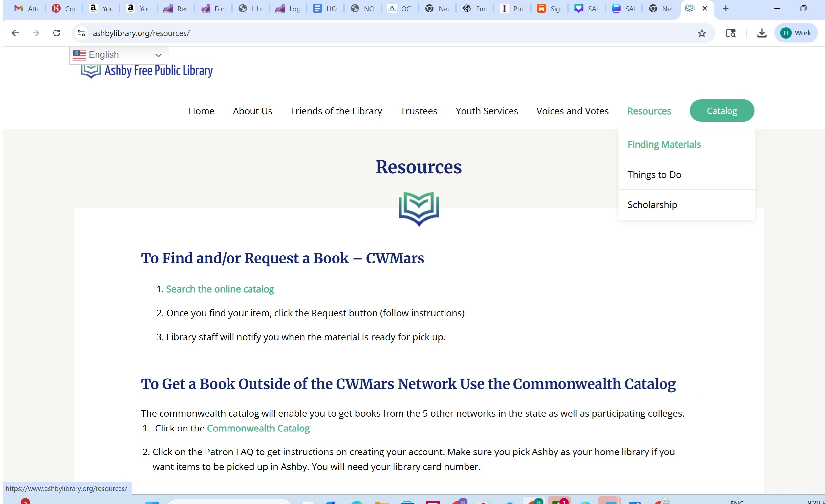This screenshot has height=504, width=825.
Task: Go to Youth Services page
Action: click(487, 111)
